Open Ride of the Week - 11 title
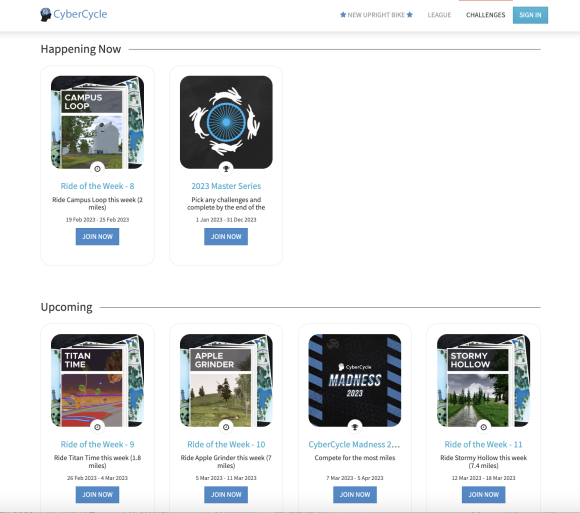The image size is (580, 513). tap(483, 444)
